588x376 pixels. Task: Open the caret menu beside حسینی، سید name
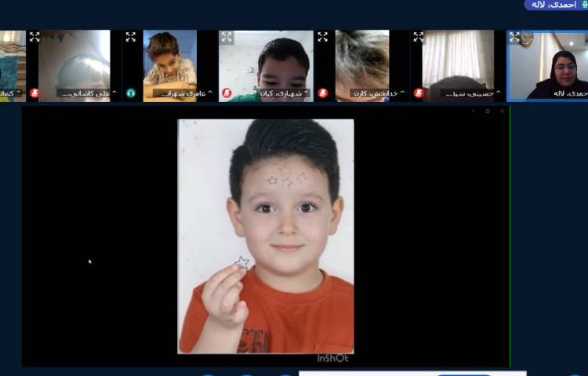point(499,92)
